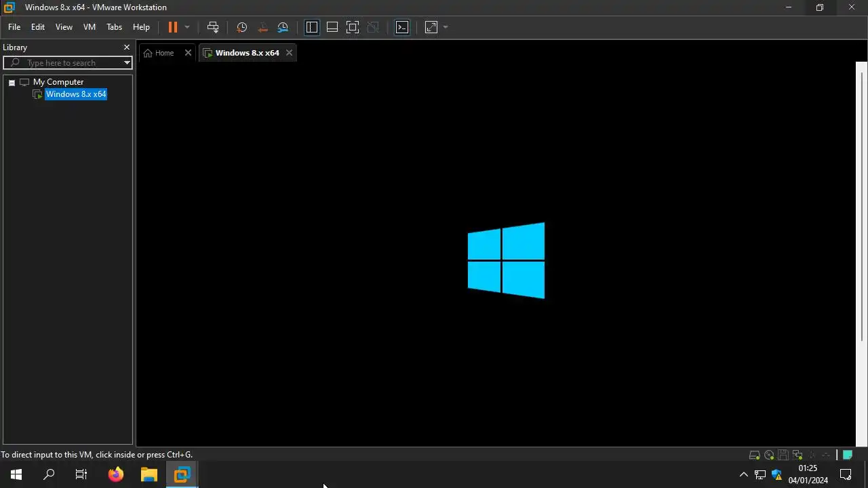Open the library search dropdown arrow

(x=127, y=63)
